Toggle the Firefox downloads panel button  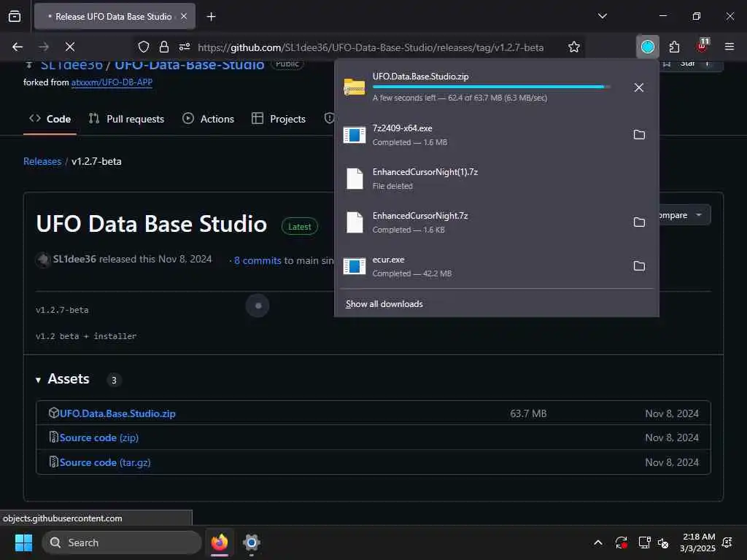[x=648, y=47]
